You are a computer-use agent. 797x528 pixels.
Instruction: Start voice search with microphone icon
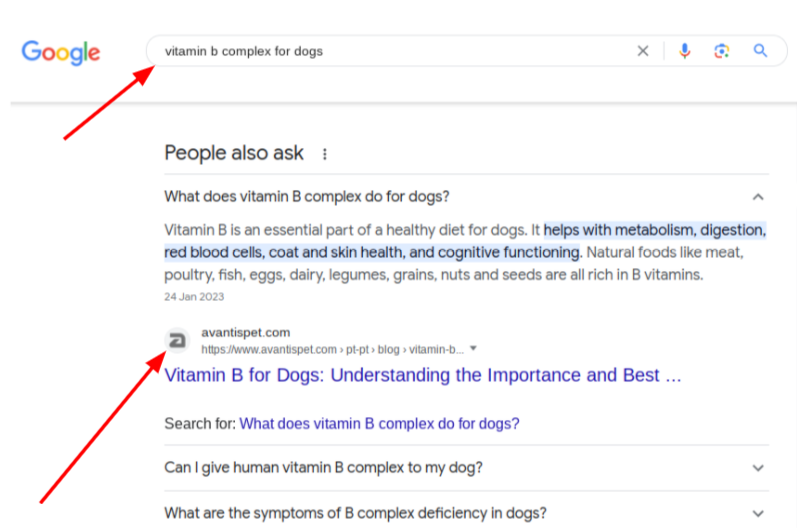[685, 51]
